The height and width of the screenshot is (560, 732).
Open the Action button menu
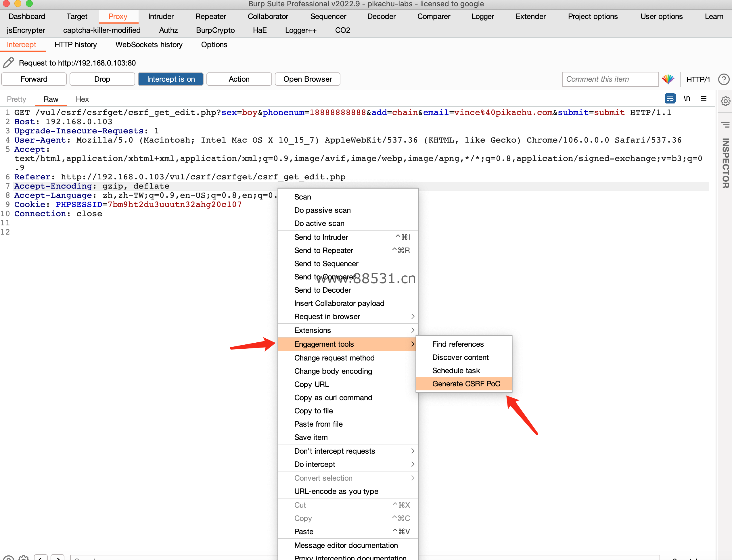239,79
